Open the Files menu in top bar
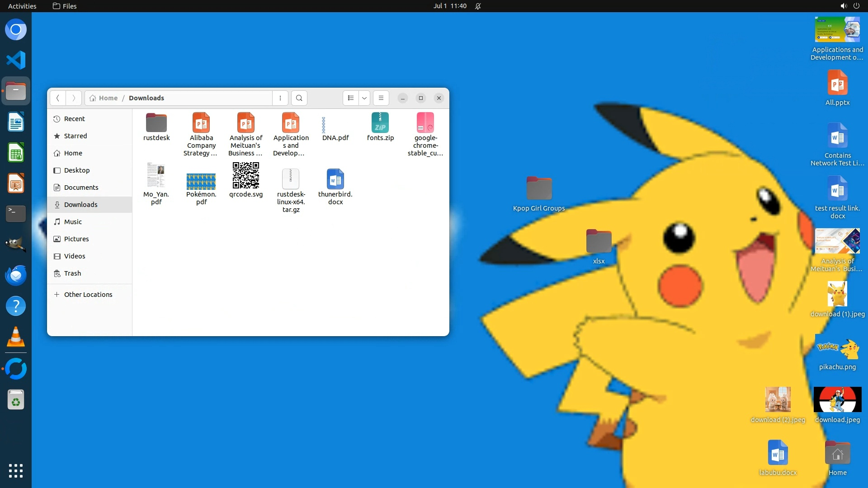 pyautogui.click(x=65, y=6)
